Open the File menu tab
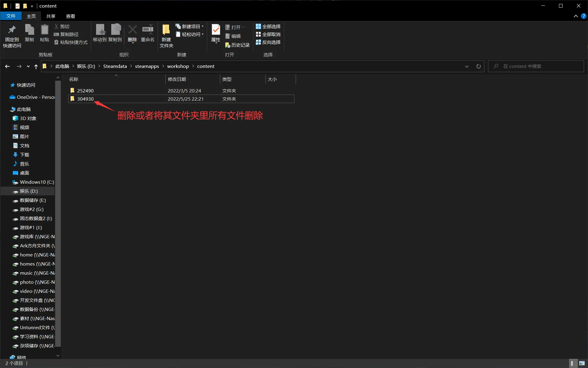Image resolution: width=588 pixels, height=368 pixels. click(11, 16)
